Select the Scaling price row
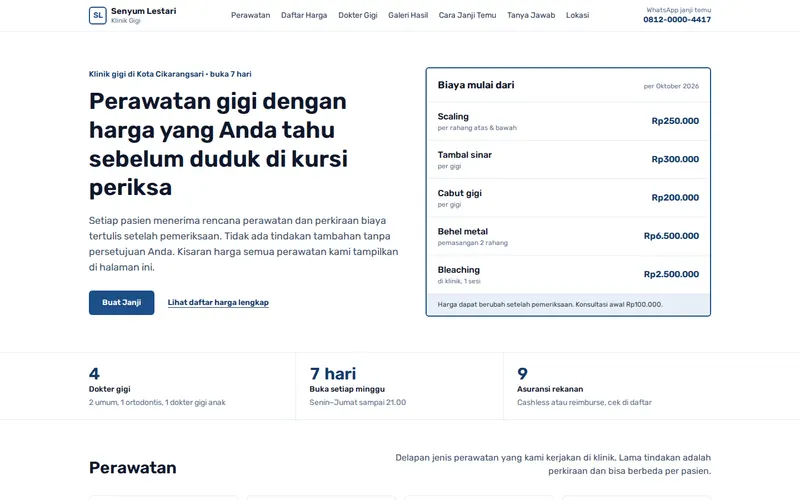This screenshot has height=500, width=800. point(568,121)
